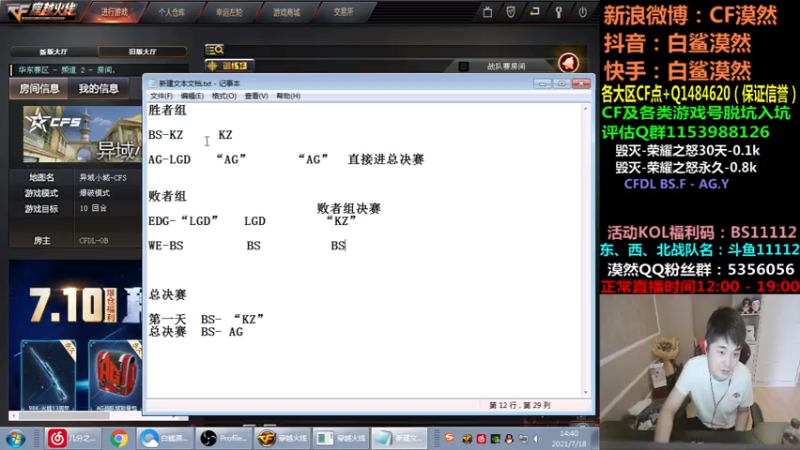The height and width of the screenshot is (450, 800).
Task: Click the network tray icon
Action: point(523,439)
